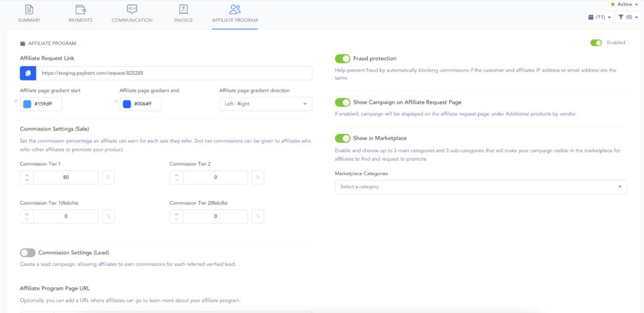The height and width of the screenshot is (313, 644).
Task: Click the Payments wallet icon
Action: [80, 9]
